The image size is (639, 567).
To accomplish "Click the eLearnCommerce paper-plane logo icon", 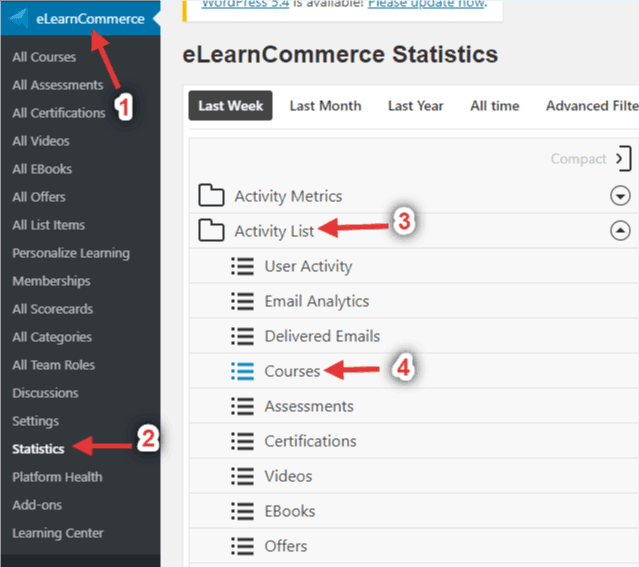I will click(x=18, y=18).
